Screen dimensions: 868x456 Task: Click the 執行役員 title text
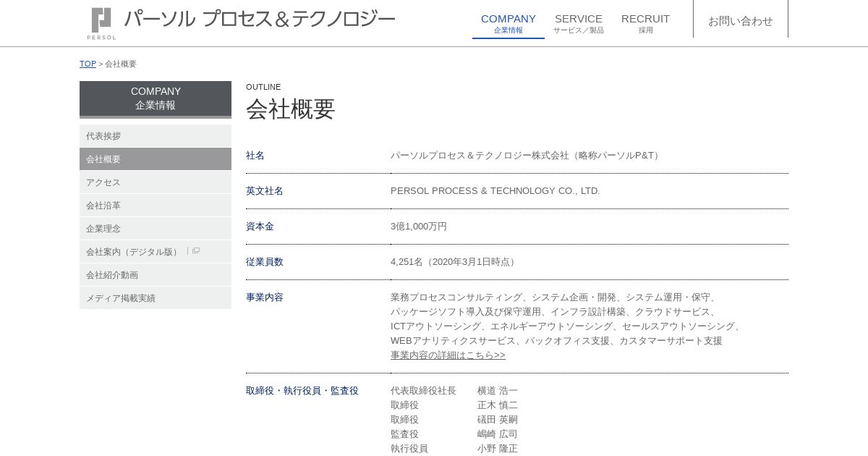[x=409, y=449]
